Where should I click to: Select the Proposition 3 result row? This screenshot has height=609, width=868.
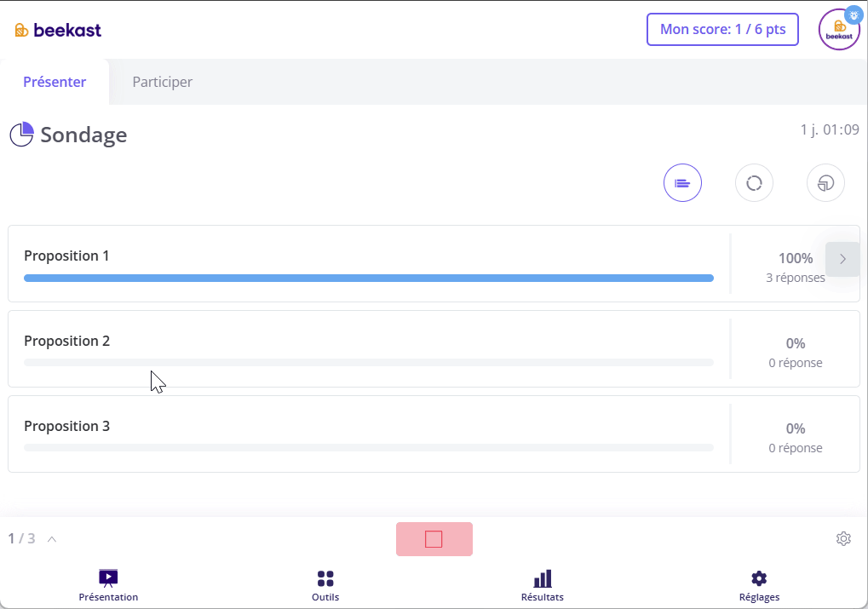click(x=368, y=434)
